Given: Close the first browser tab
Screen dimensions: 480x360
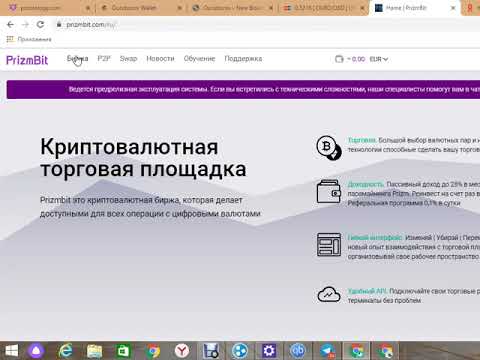Looking at the screenshot, I should (x=88, y=8).
